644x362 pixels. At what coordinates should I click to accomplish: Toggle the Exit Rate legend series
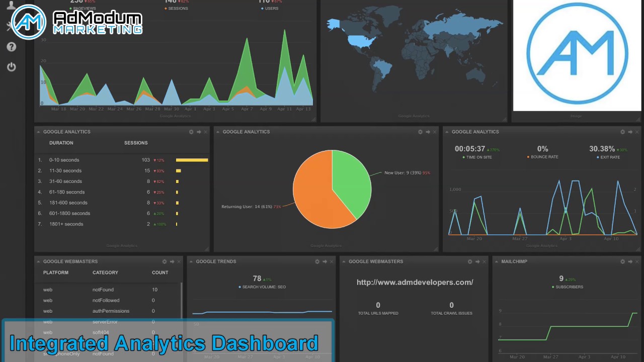point(608,157)
